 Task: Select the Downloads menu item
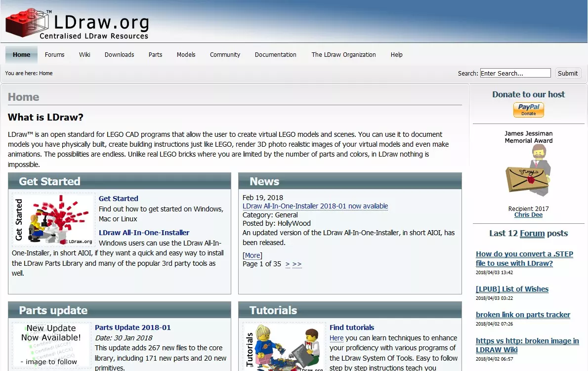tap(119, 55)
